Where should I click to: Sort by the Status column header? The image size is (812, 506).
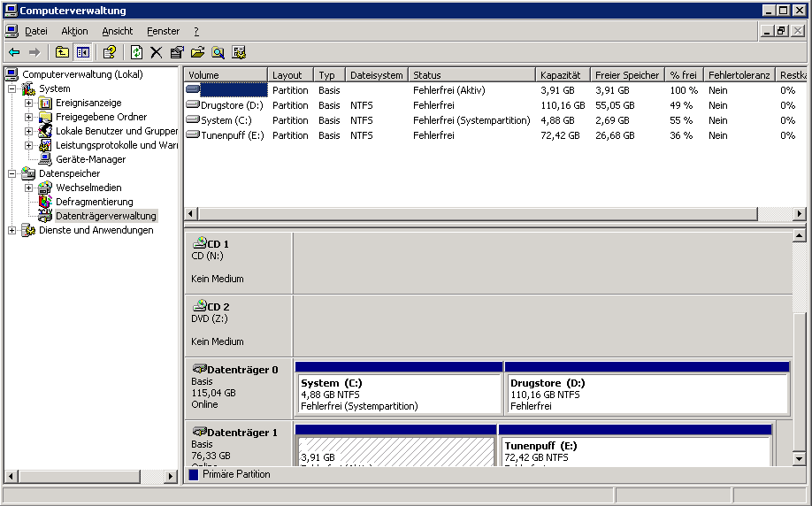[471, 75]
